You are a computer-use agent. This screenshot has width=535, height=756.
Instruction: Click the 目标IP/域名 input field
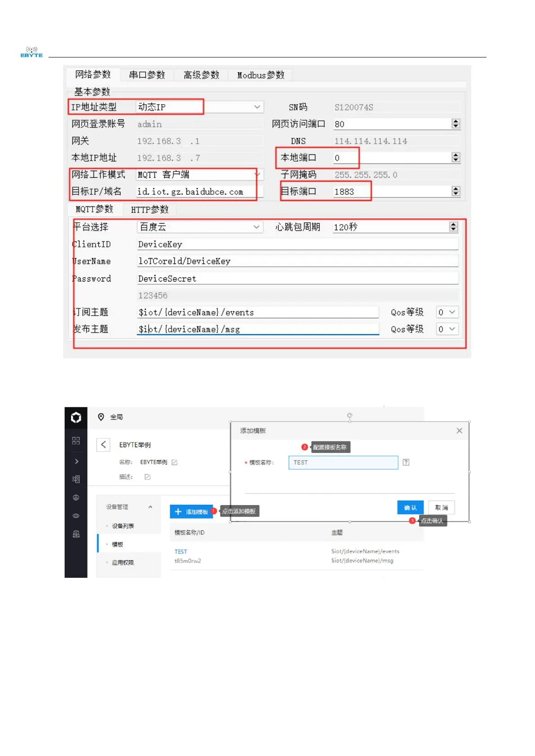pyautogui.click(x=200, y=192)
